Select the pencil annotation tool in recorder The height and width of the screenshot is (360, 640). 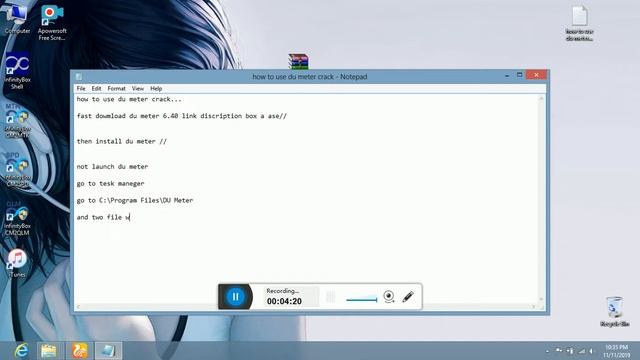pyautogui.click(x=408, y=296)
